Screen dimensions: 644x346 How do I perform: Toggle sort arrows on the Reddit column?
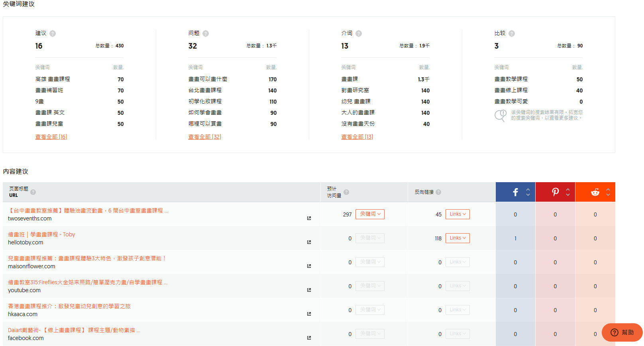point(608,192)
